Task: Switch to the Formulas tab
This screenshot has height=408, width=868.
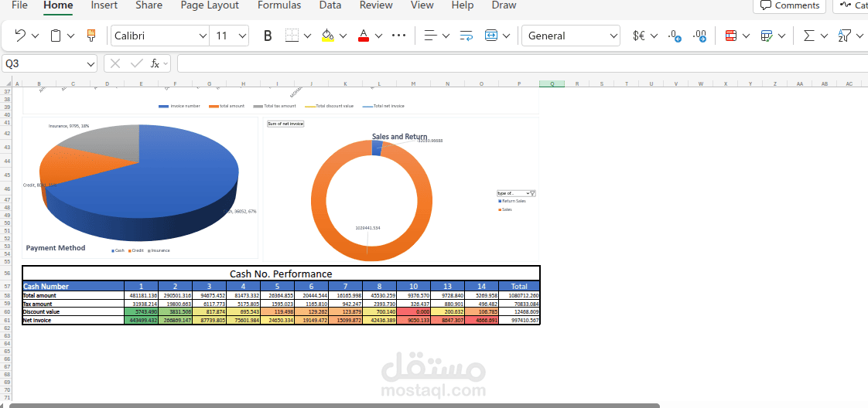Action: [279, 5]
